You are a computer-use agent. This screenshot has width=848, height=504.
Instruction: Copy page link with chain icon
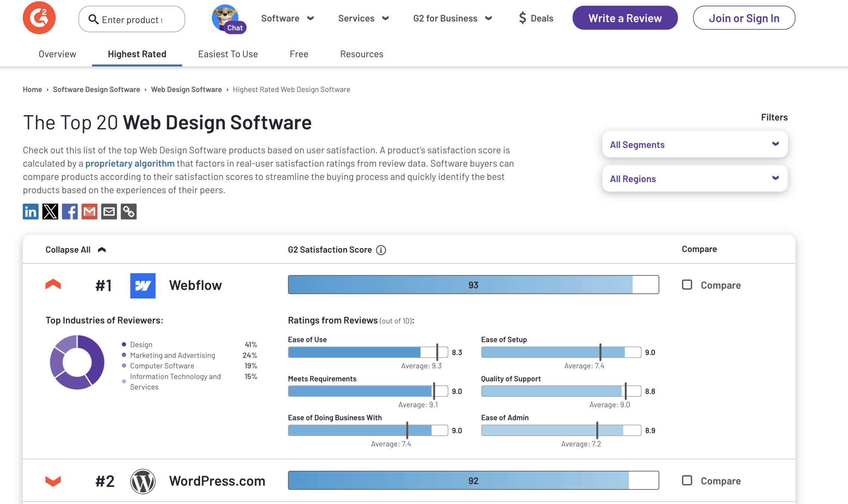point(128,212)
